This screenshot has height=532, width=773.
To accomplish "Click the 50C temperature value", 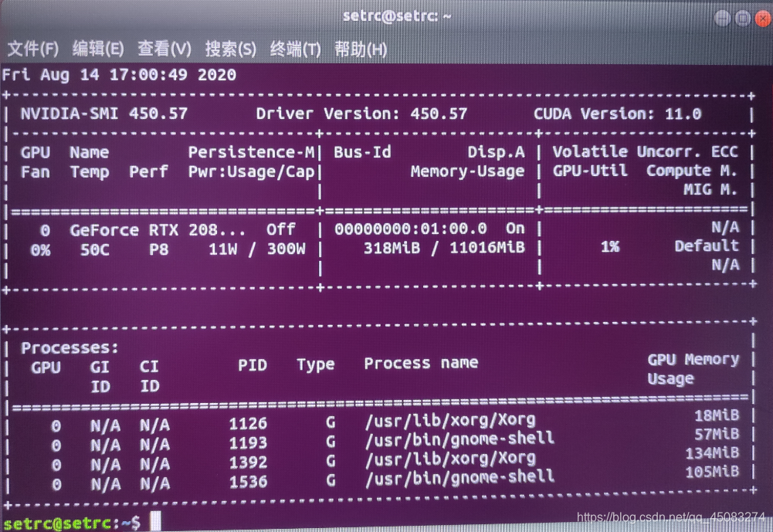I will (x=95, y=249).
